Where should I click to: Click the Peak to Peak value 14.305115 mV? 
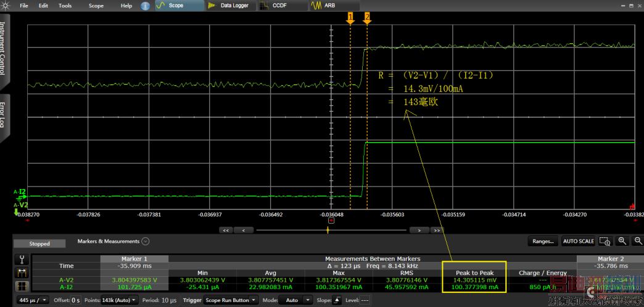(x=474, y=280)
